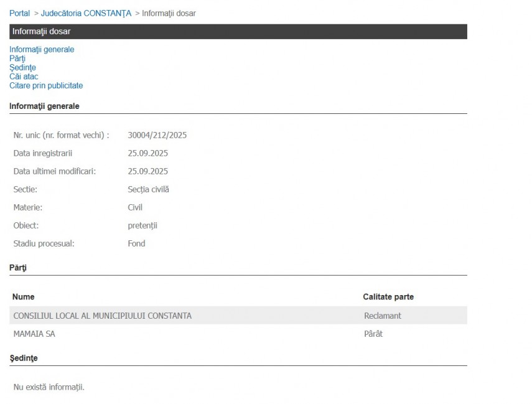Click the Părți navigation link near the top
Image resolution: width=532 pixels, height=404 pixels.
pyautogui.click(x=17, y=59)
